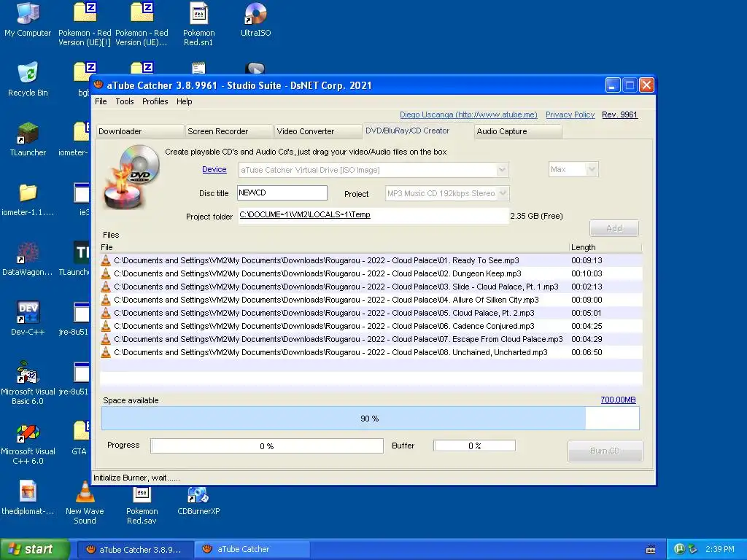Click the uTorrent tray icon
Screen dimensions: 747x560
click(679, 549)
